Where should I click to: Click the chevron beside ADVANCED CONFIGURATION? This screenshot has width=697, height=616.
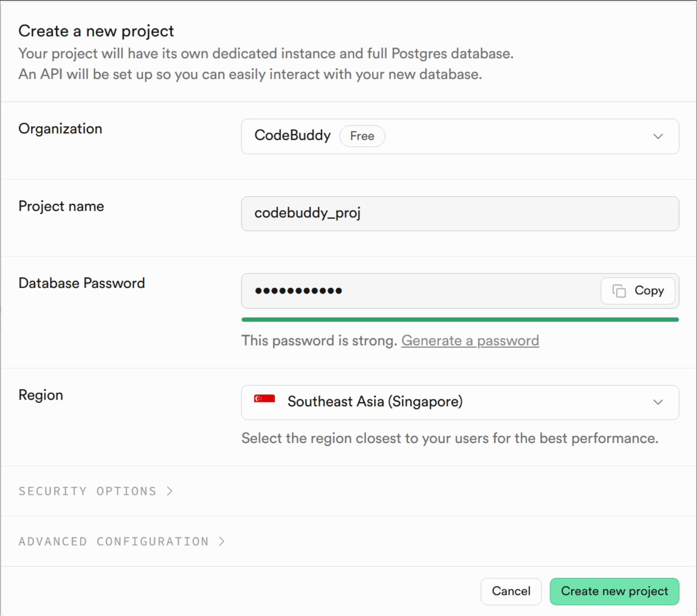[x=221, y=541]
